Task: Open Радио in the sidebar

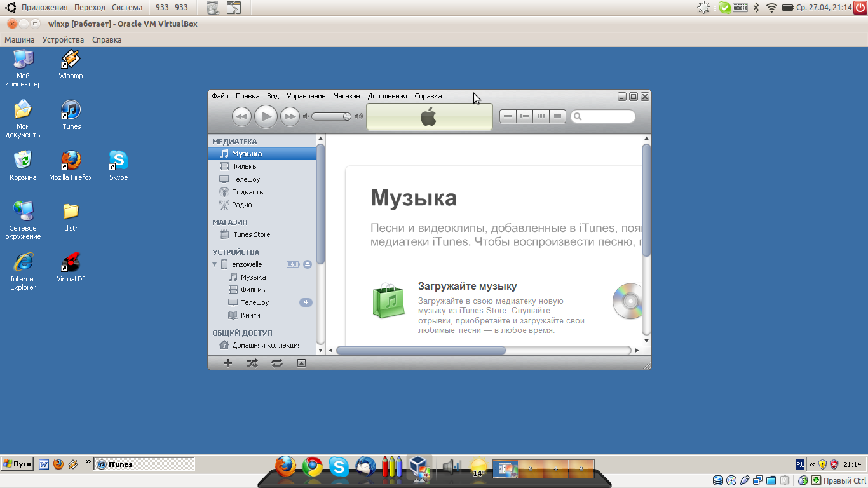Action: coord(262,205)
